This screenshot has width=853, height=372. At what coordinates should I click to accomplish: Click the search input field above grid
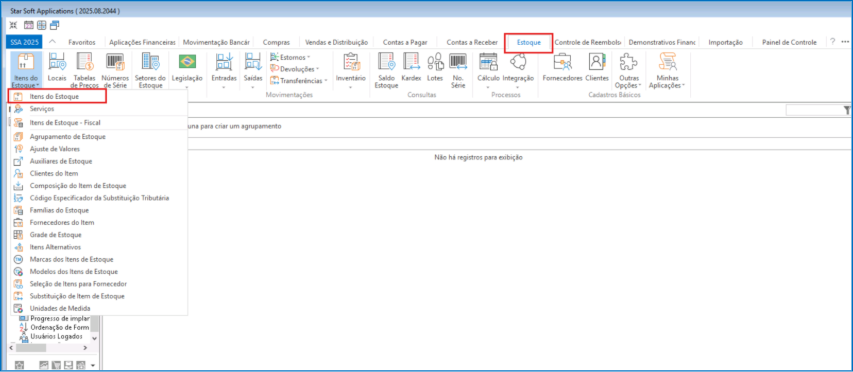[814, 110]
